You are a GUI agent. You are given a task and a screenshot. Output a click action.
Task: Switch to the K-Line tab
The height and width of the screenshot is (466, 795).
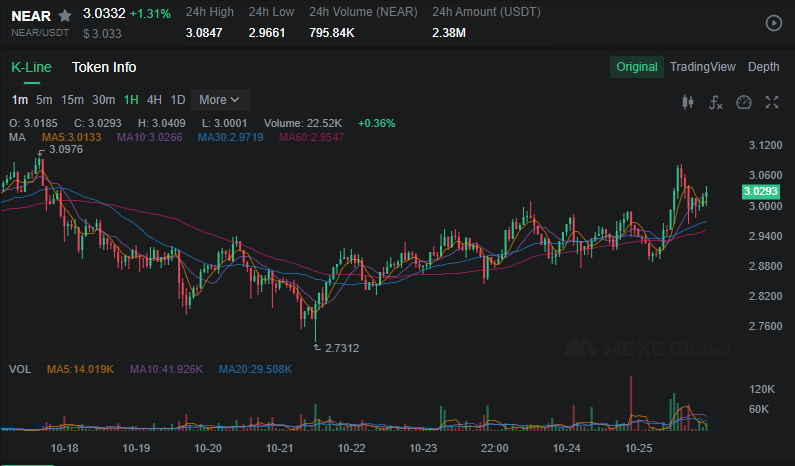(31, 67)
